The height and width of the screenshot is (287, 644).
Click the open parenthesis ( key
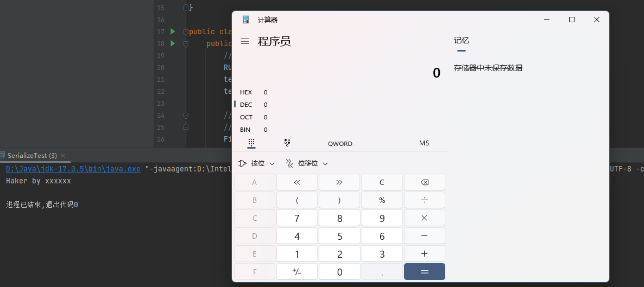pyautogui.click(x=297, y=200)
